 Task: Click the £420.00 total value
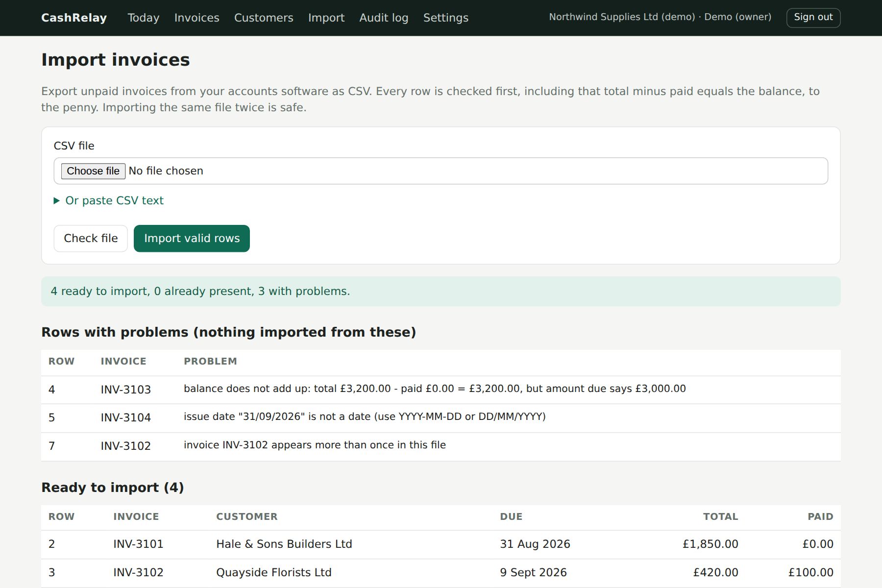715,573
